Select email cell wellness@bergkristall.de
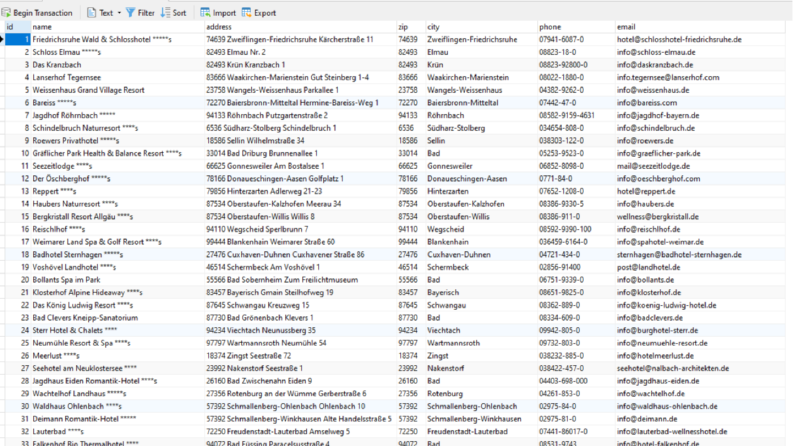793x446 pixels. (x=700, y=216)
